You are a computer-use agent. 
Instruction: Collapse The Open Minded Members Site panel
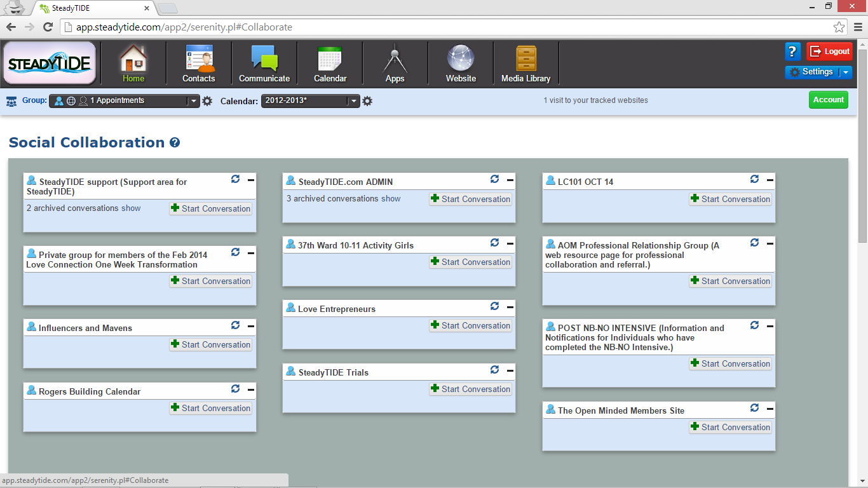(x=770, y=409)
